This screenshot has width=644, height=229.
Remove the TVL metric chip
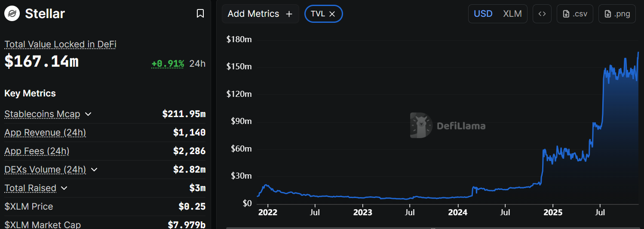coord(332,14)
